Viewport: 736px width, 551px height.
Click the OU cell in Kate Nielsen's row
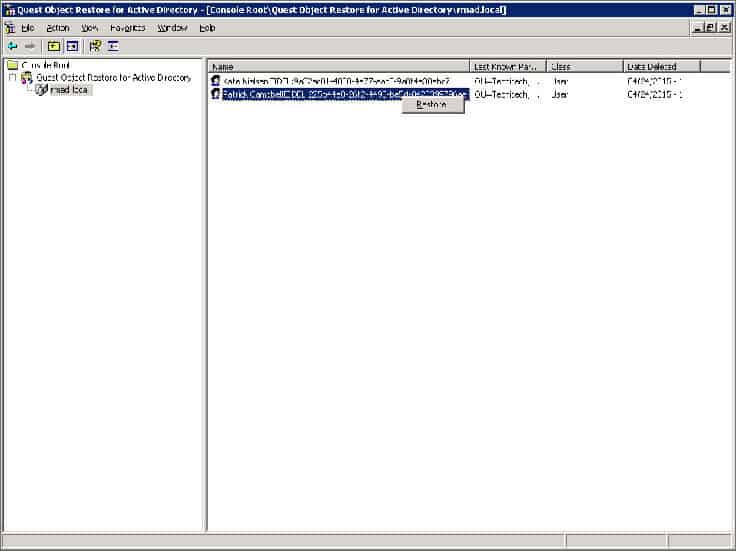[x=508, y=81]
